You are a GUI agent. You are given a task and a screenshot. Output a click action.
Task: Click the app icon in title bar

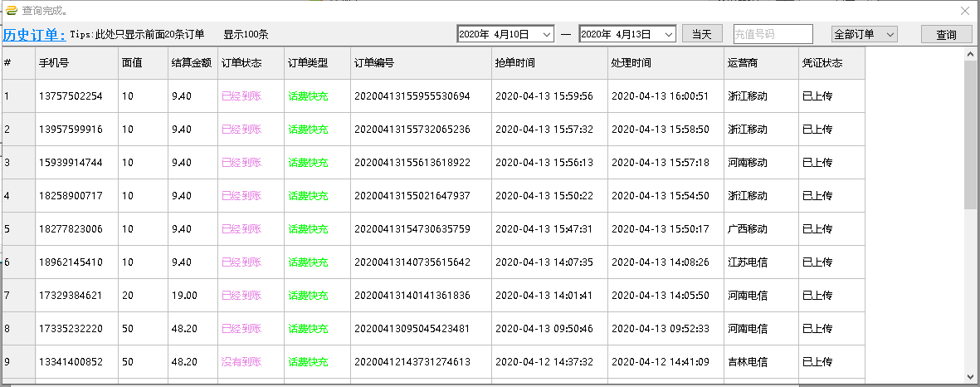12,11
